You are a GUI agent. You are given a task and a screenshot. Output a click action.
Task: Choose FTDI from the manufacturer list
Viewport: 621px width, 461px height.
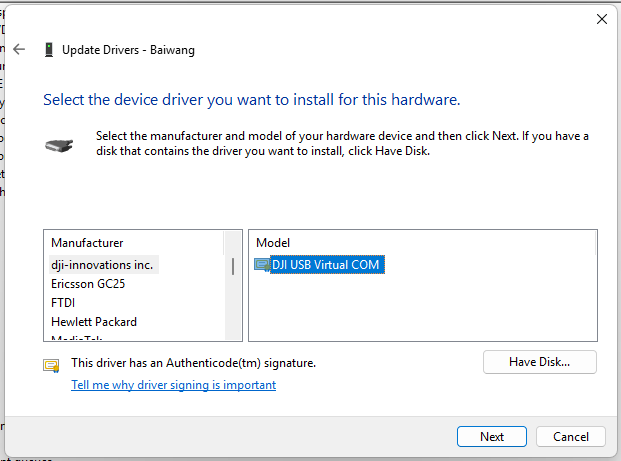(x=63, y=303)
